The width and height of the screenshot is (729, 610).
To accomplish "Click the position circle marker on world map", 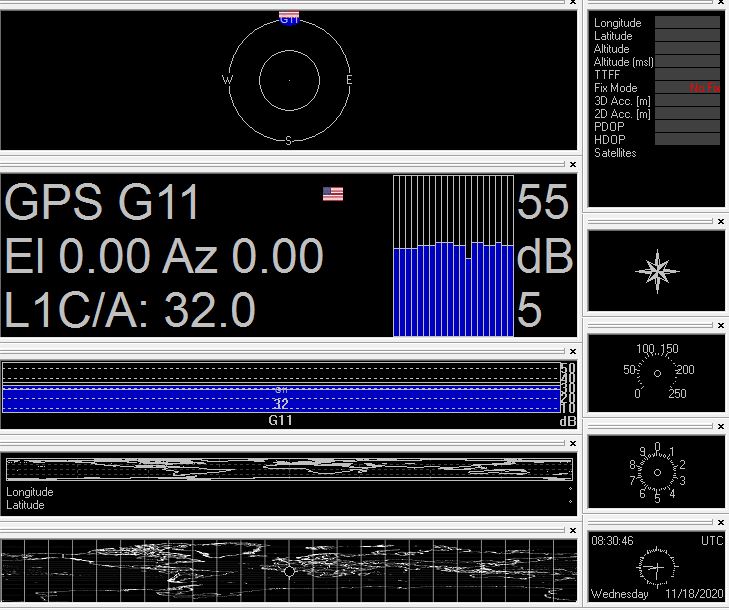I will pyautogui.click(x=289, y=571).
